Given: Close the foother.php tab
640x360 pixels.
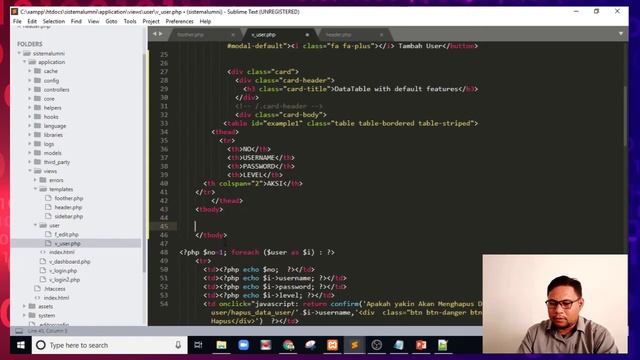Looking at the screenshot, I should tap(233, 35).
